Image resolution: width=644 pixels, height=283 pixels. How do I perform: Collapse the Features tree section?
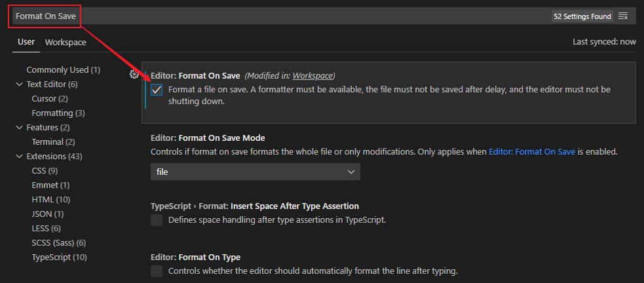[x=19, y=128]
